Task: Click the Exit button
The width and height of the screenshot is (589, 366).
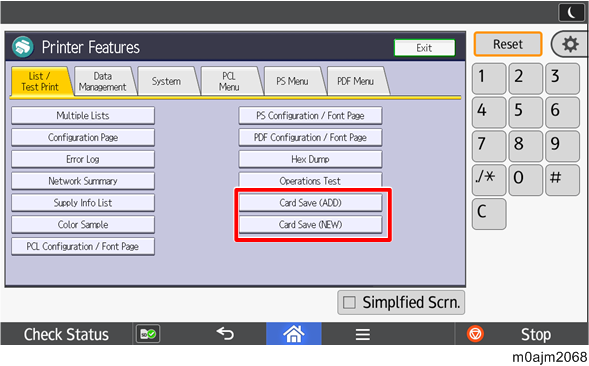Action: pyautogui.click(x=424, y=48)
